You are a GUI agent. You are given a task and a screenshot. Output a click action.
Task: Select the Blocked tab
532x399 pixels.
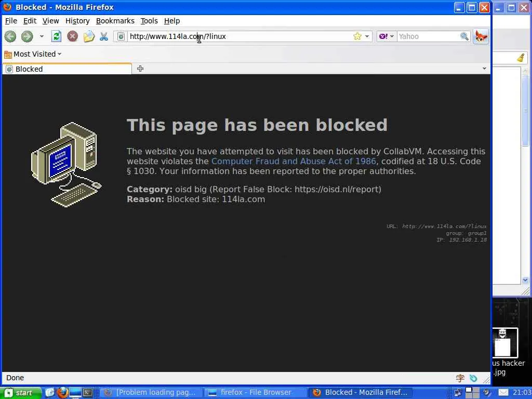[x=67, y=69]
